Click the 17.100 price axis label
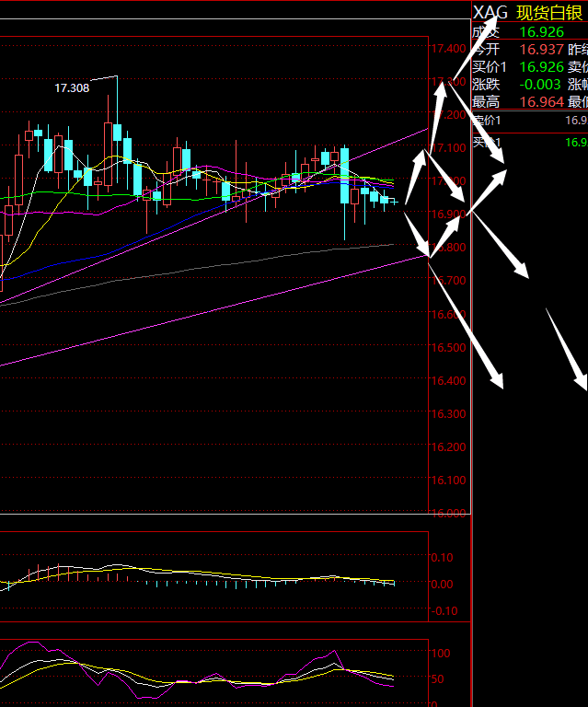The width and height of the screenshot is (588, 707). click(x=448, y=147)
